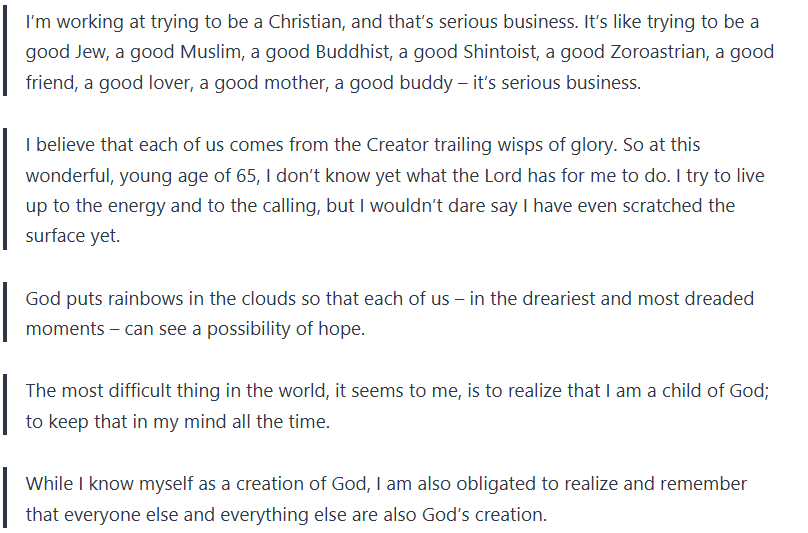Click the word "rainbows"

click(x=148, y=298)
